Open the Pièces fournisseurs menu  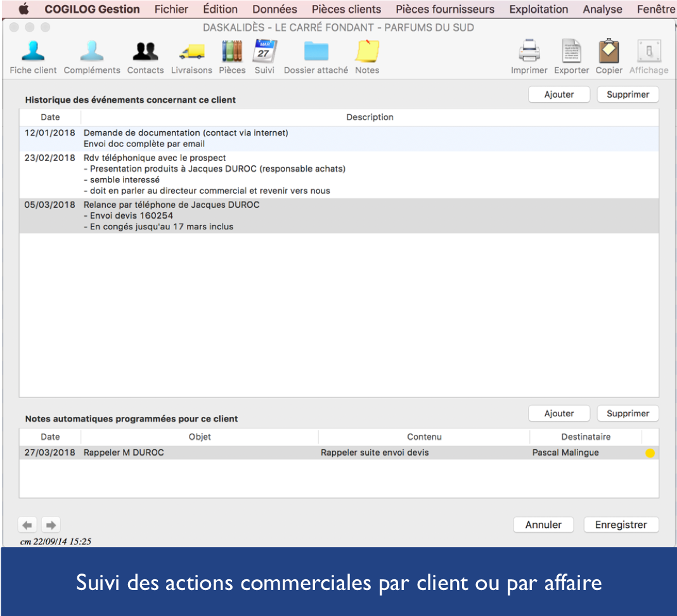tap(445, 9)
